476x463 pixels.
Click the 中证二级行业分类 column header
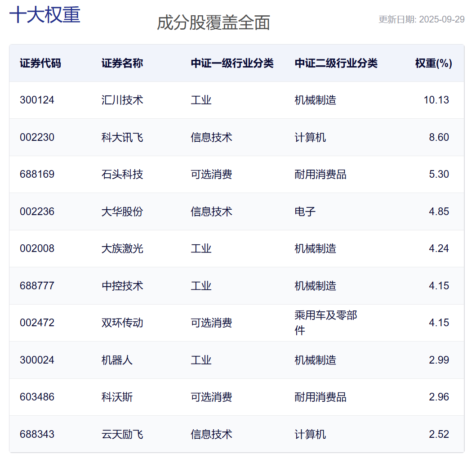tap(336, 63)
